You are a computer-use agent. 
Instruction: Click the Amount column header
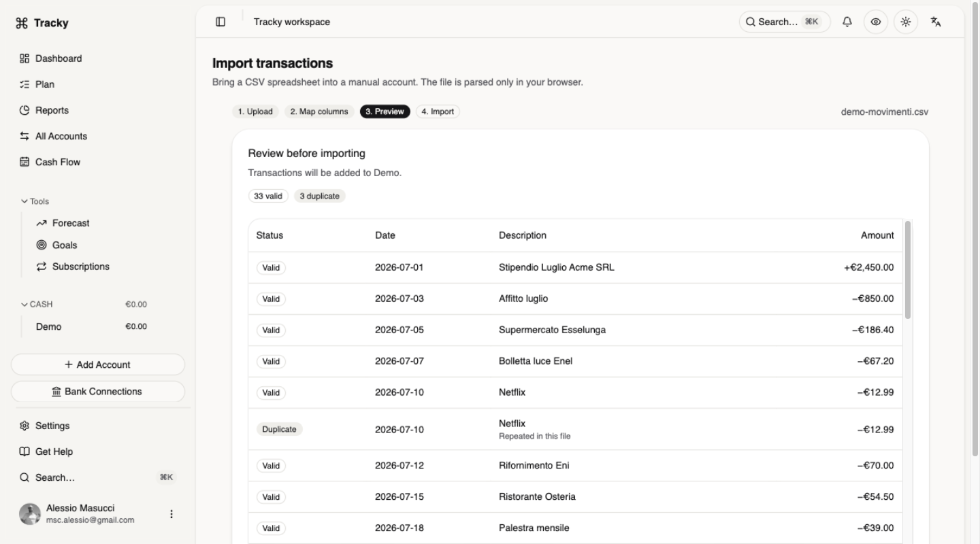pyautogui.click(x=877, y=235)
